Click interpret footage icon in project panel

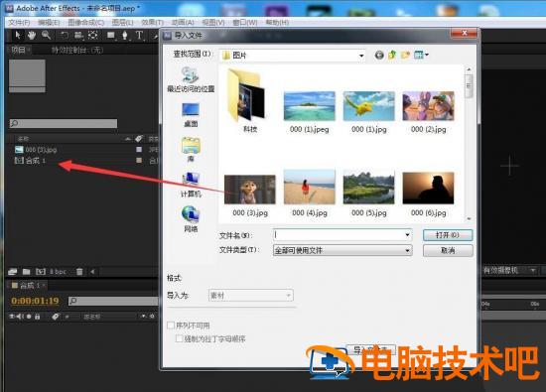tap(13, 272)
